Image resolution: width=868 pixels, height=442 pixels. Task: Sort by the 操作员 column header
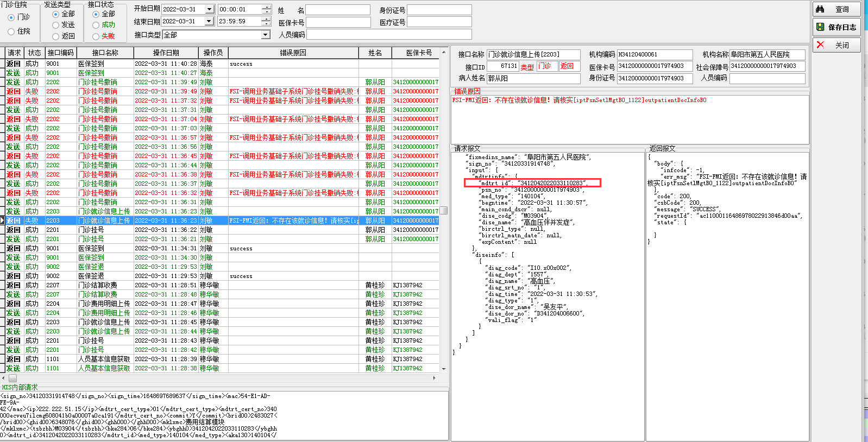(213, 53)
